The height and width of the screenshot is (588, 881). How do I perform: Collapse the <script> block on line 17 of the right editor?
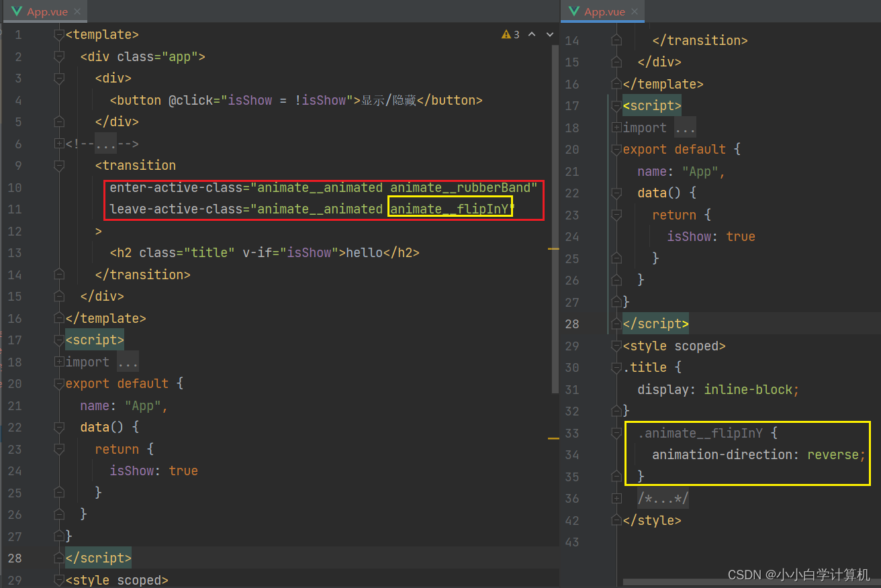pyautogui.click(x=616, y=105)
